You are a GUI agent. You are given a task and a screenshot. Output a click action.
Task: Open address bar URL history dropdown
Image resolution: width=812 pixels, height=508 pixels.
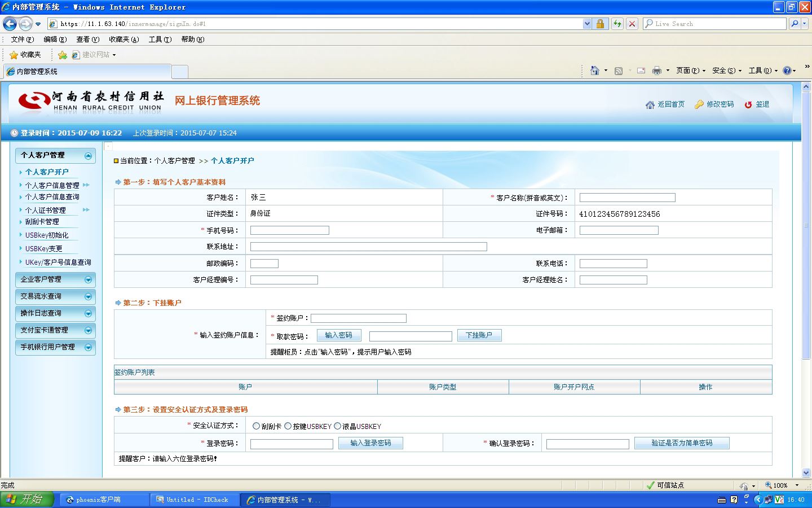(x=587, y=24)
